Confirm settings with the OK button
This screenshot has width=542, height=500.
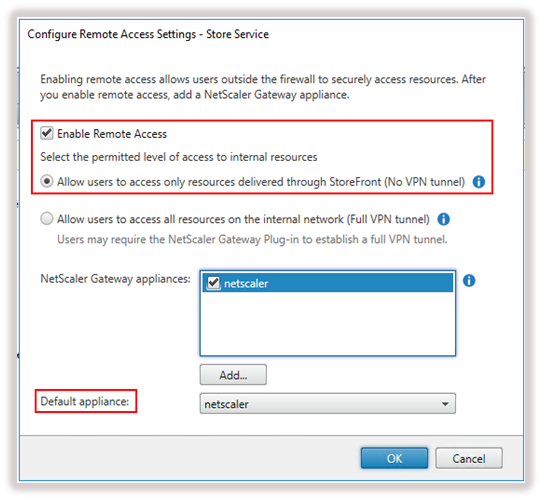pos(394,459)
